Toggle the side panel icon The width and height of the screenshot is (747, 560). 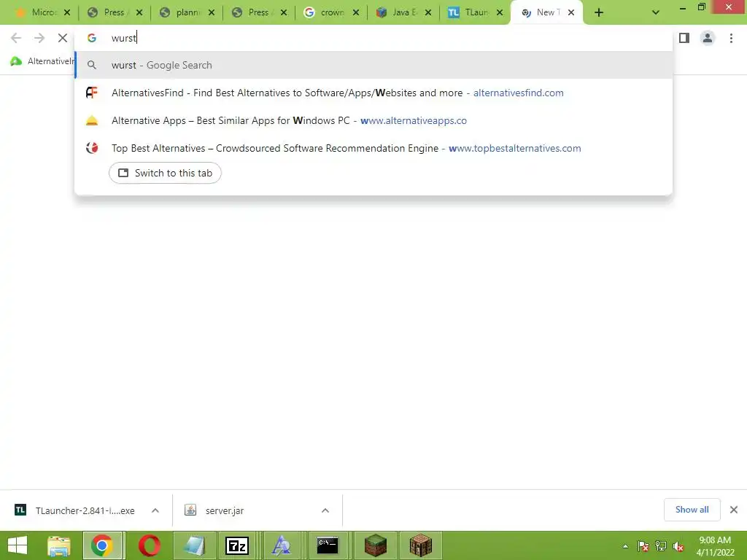684,38
